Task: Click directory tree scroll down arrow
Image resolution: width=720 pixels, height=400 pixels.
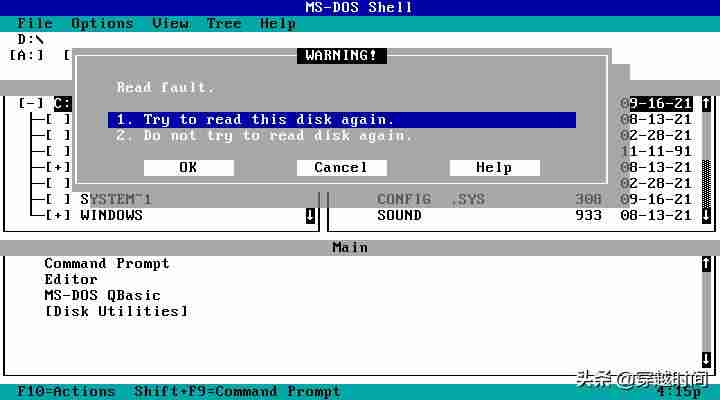Action: coord(310,215)
